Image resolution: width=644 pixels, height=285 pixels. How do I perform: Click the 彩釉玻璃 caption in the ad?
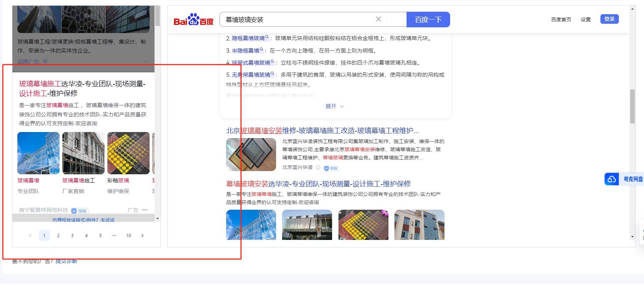click(x=118, y=181)
